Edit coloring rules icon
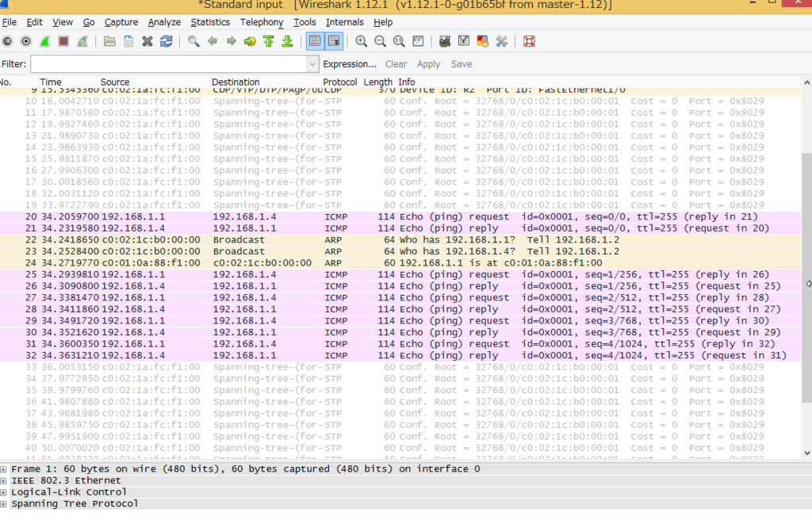Screen dimensions: 812x524 coord(483,41)
